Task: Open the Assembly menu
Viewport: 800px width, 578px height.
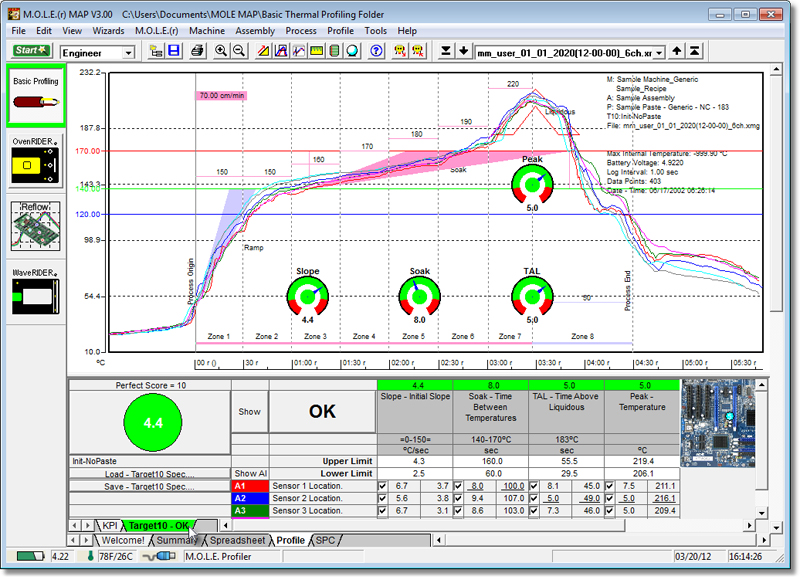Action: tap(255, 31)
